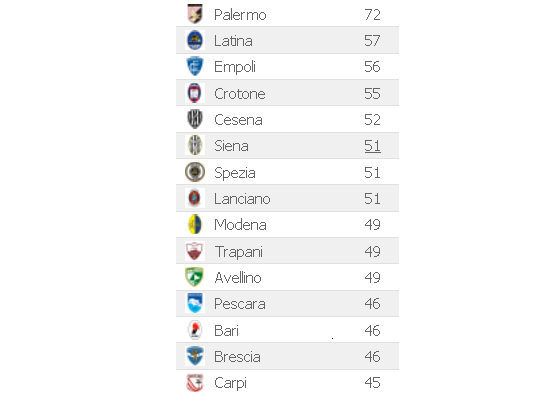Select the Trapani maroon crest
553x406 pixels.
(195, 251)
